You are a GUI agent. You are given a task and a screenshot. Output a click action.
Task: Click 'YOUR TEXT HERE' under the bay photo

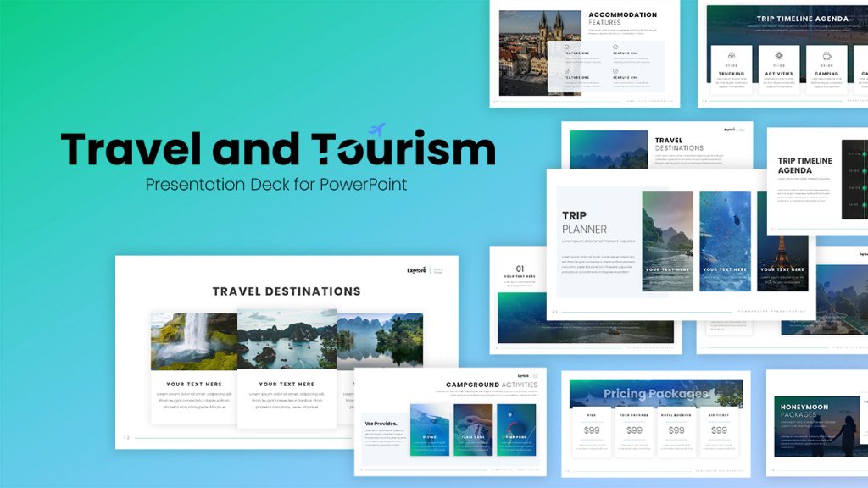click(287, 384)
